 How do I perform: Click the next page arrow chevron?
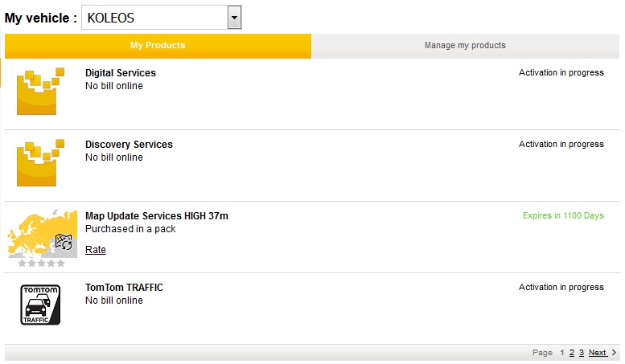click(614, 353)
